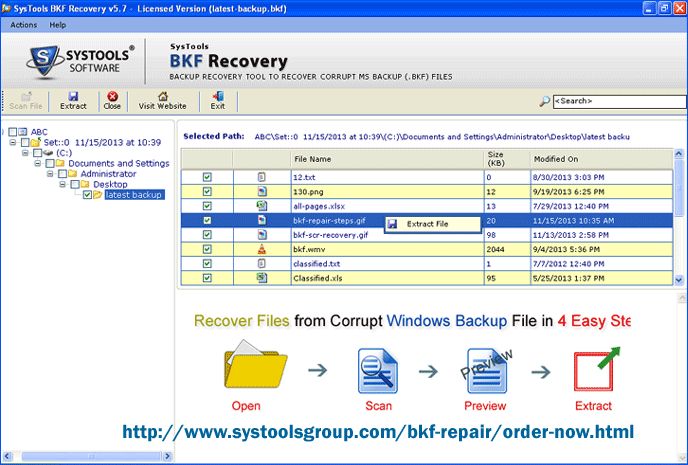Check the Desktop folder checkbox in tree
Screen dimensions: 688x465
coord(74,184)
